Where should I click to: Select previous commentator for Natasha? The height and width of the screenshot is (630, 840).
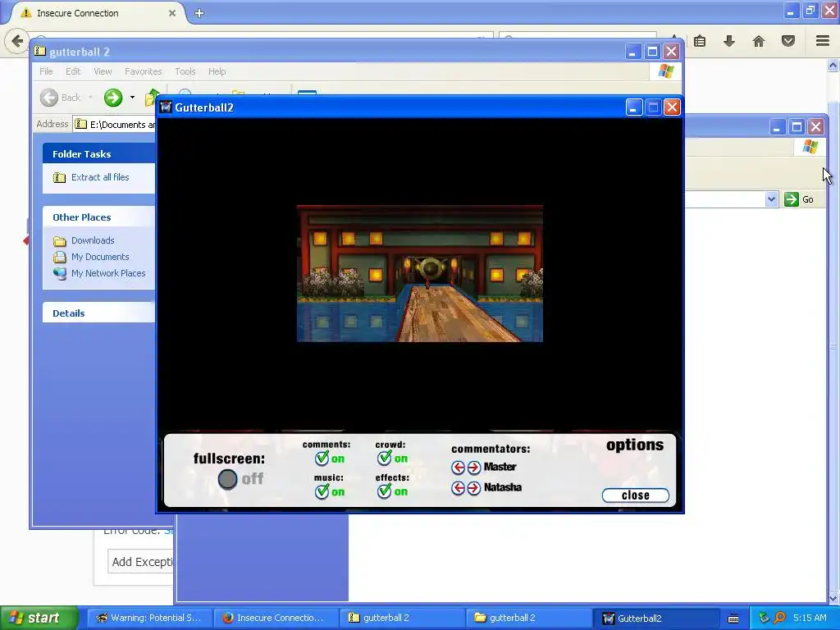(x=458, y=488)
